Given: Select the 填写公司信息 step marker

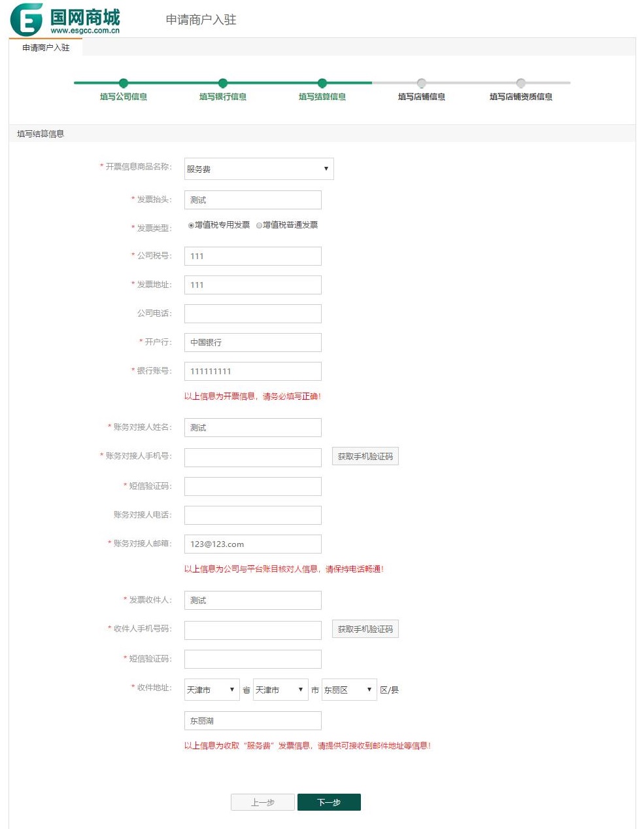Looking at the screenshot, I should [x=124, y=83].
